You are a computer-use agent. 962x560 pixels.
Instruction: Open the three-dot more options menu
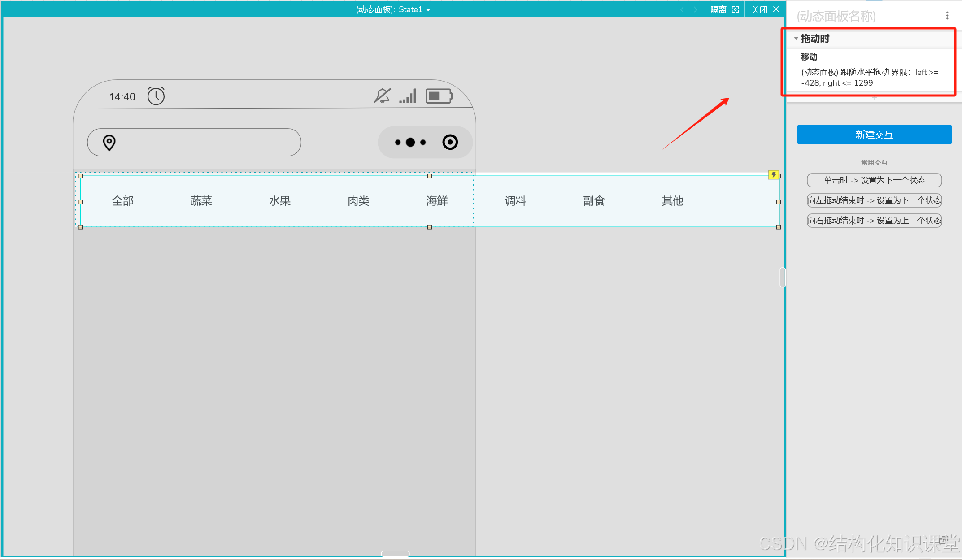click(x=947, y=16)
